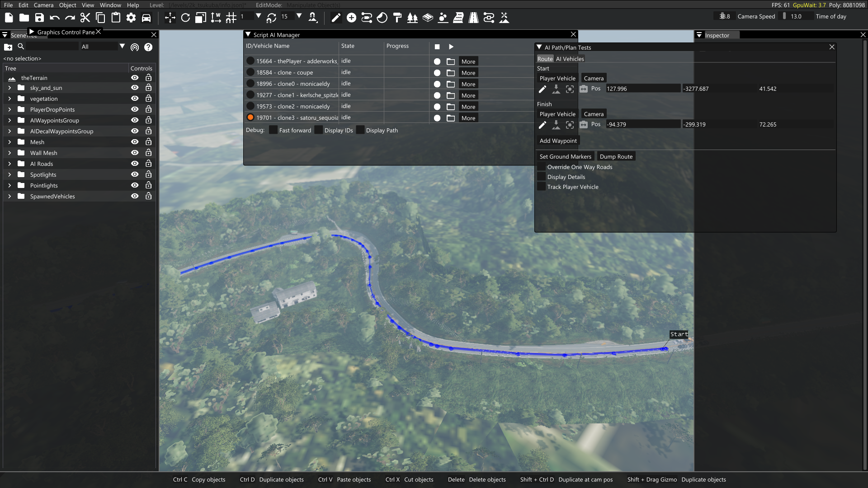Screen dimensions: 868x488
Task: Open the All filter dropdown in scene tree
Action: point(122,47)
